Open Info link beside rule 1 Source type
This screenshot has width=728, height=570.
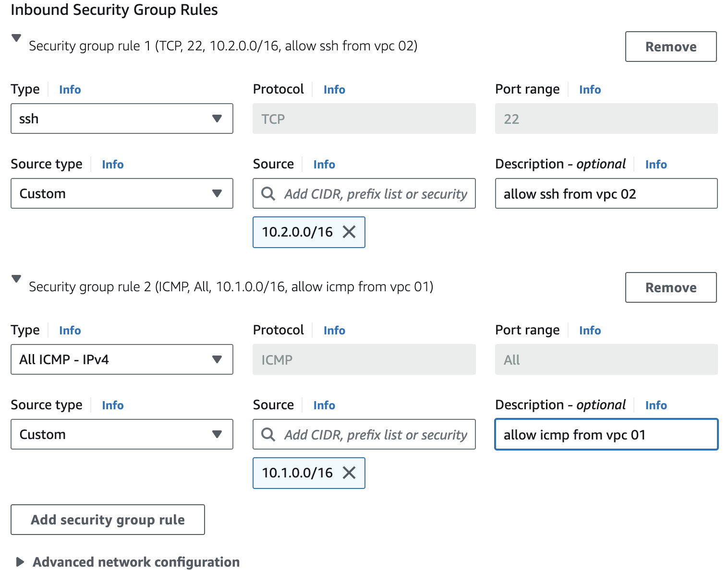(112, 165)
